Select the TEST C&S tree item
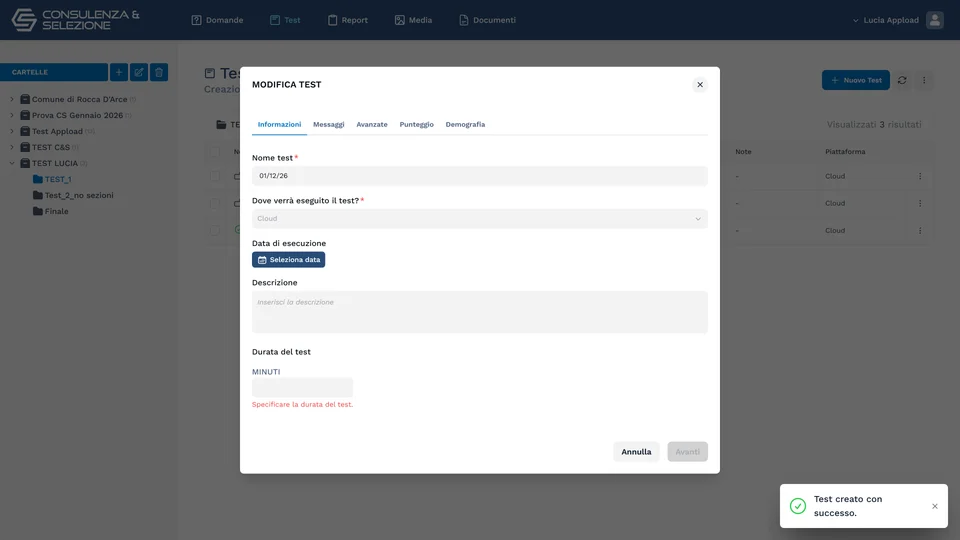This screenshot has height=540, width=960. coord(50,147)
